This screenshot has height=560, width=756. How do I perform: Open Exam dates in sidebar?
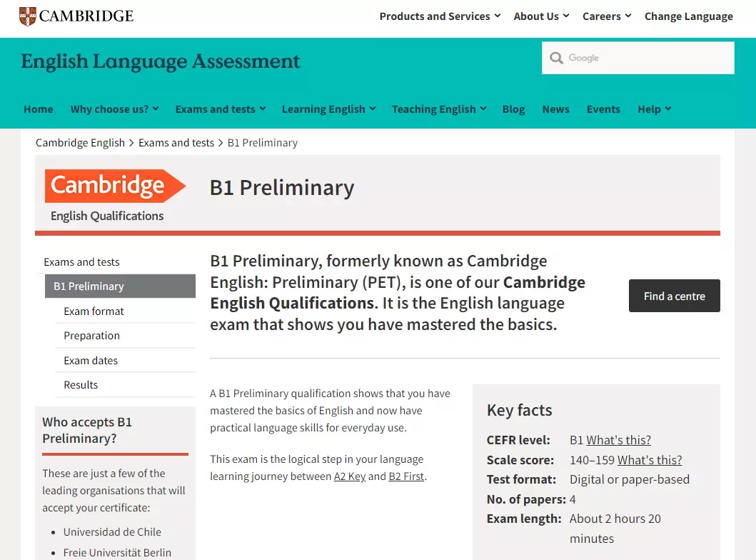coord(91,360)
